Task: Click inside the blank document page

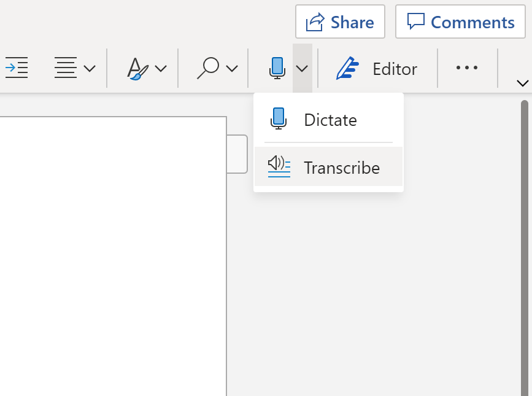Action: (x=110, y=276)
